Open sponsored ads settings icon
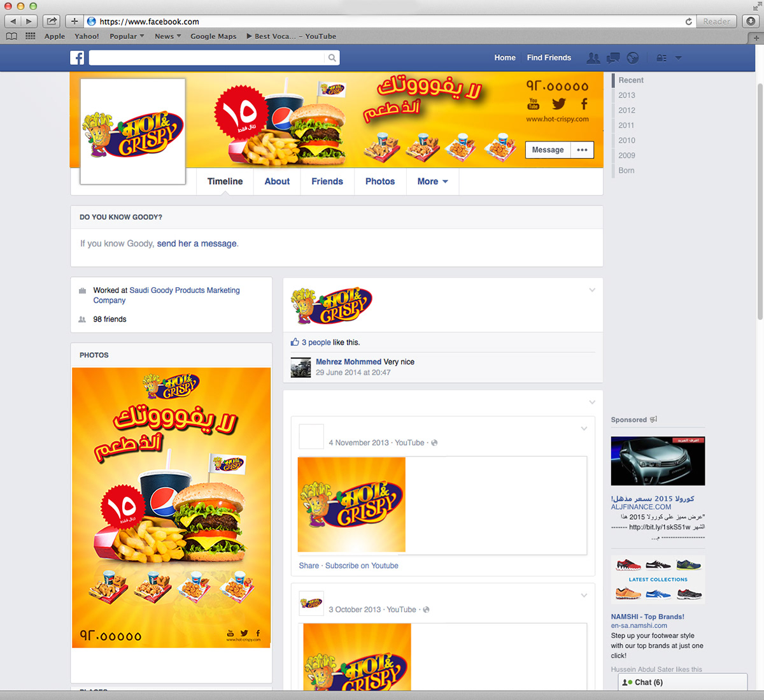This screenshot has width=764, height=700. [653, 420]
